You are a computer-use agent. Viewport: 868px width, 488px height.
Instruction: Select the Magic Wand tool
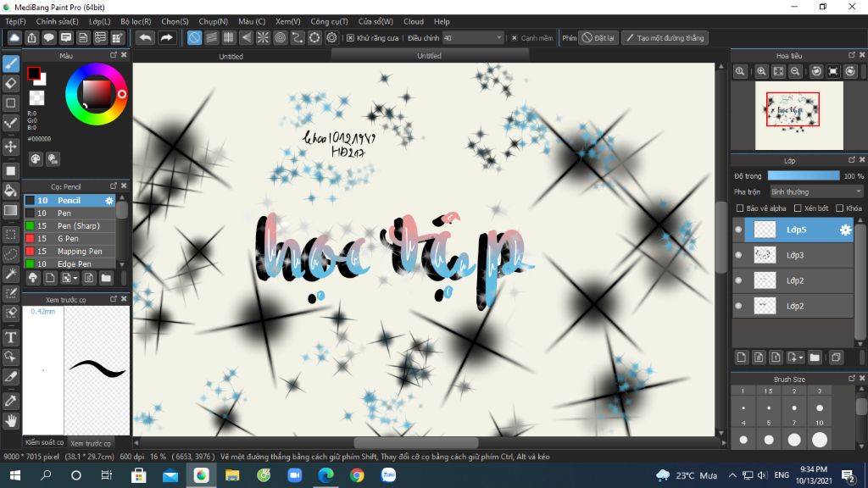pyautogui.click(x=10, y=274)
